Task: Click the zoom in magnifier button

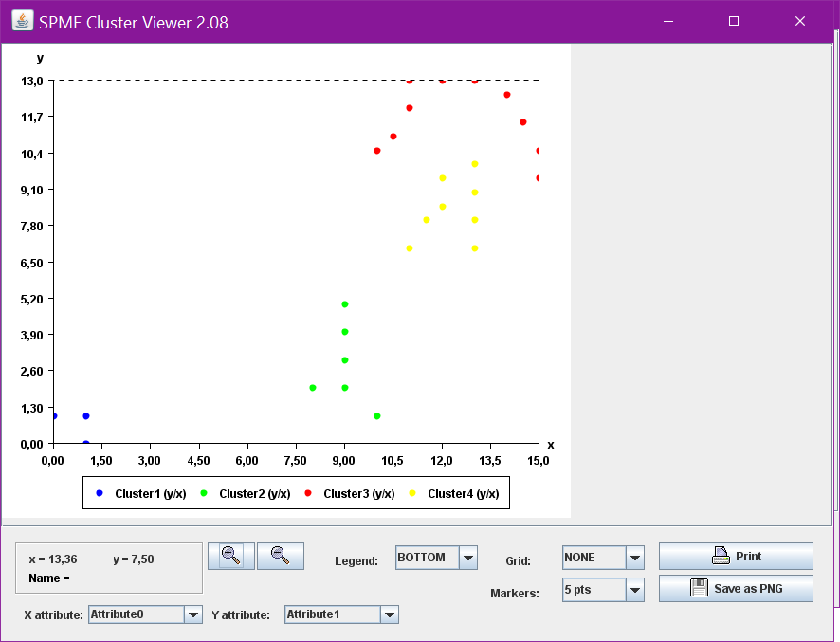Action: pos(231,556)
